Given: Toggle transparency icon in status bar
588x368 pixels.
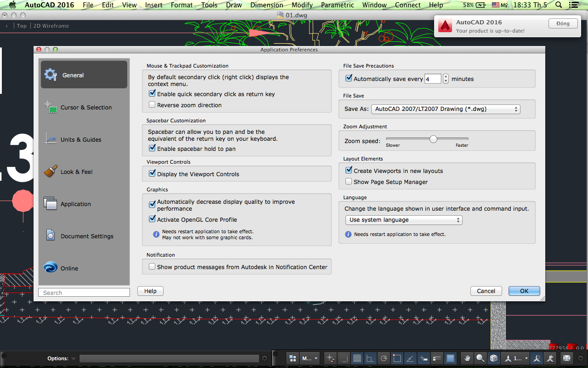Looking at the screenshot, I should 451,358.
